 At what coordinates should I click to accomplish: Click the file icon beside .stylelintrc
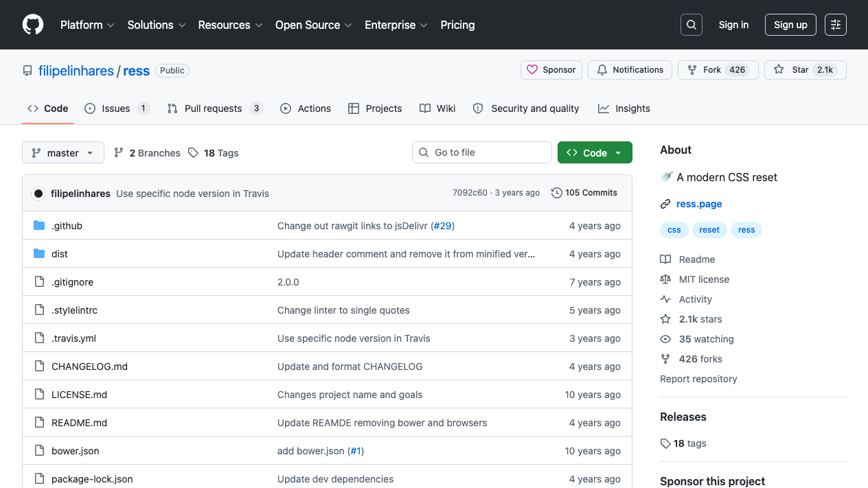[39, 310]
